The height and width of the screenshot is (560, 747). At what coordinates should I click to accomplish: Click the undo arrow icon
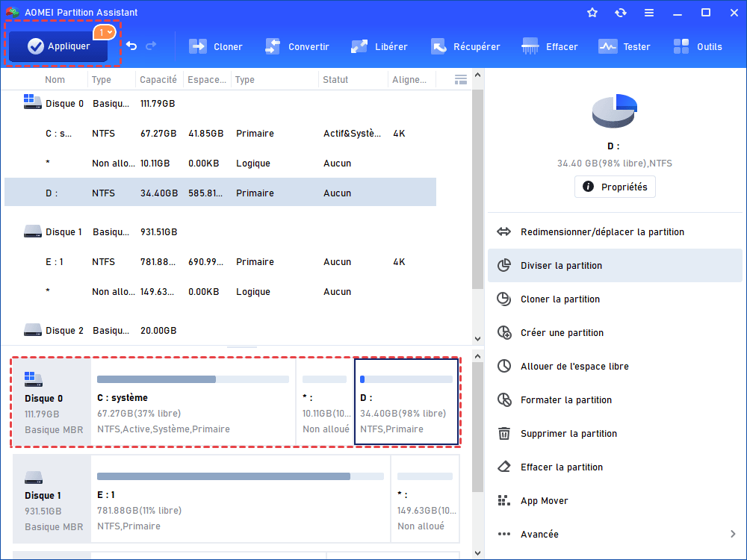pyautogui.click(x=131, y=46)
